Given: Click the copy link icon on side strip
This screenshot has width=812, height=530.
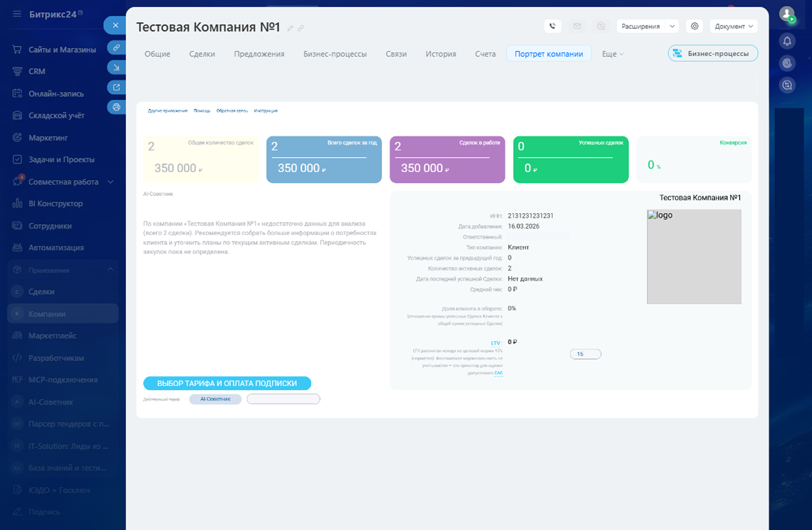Looking at the screenshot, I should [x=117, y=47].
